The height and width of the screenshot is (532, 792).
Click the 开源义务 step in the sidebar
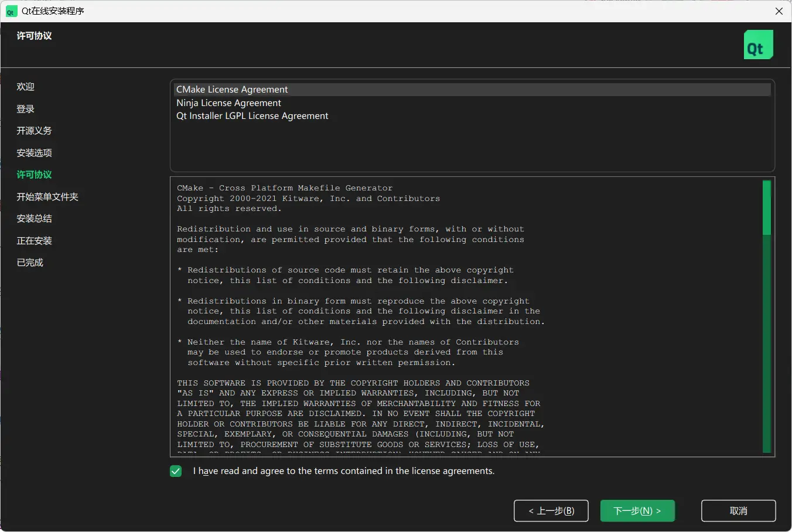(x=35, y=131)
